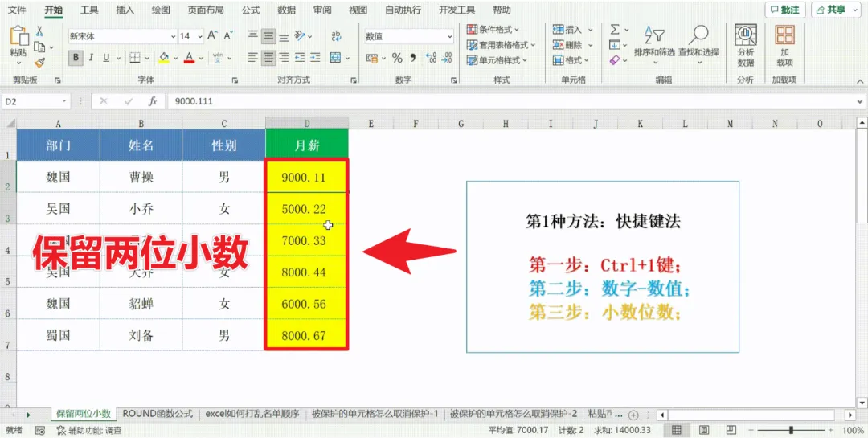Click the macro recording icon in status bar

coord(40,430)
